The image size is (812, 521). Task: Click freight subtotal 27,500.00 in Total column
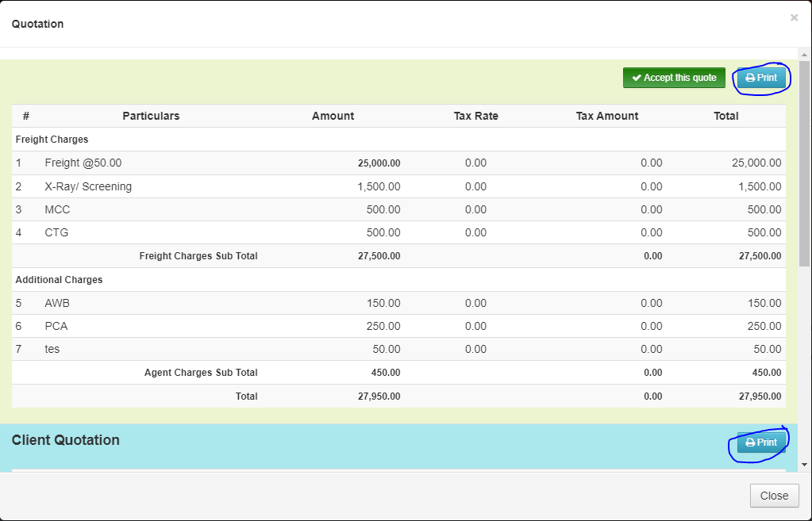[x=760, y=256]
